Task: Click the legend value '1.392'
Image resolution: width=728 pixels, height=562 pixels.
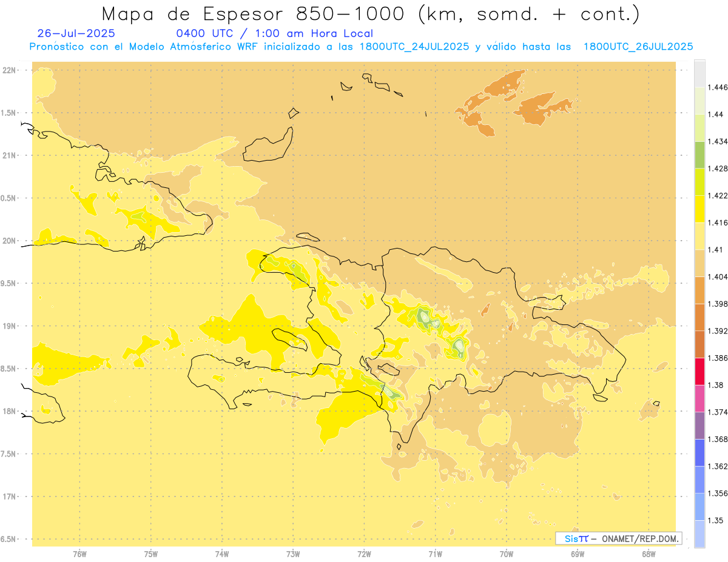Action: [719, 331]
